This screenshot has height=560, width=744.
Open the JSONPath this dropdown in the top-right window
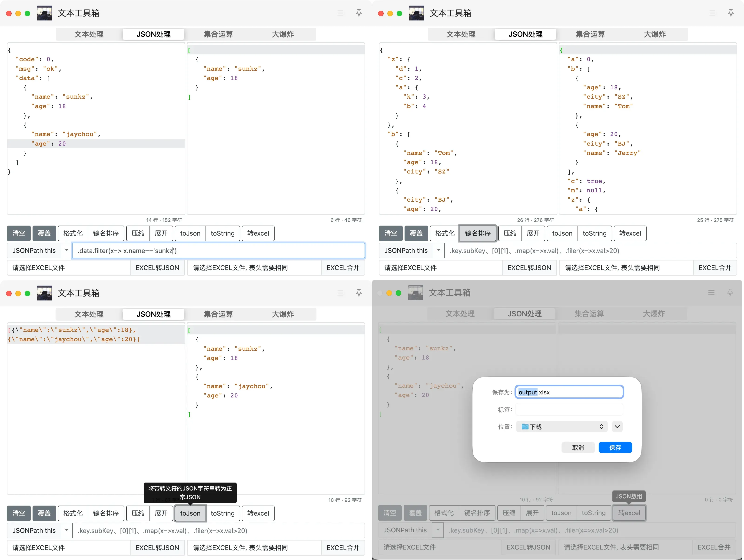point(438,250)
